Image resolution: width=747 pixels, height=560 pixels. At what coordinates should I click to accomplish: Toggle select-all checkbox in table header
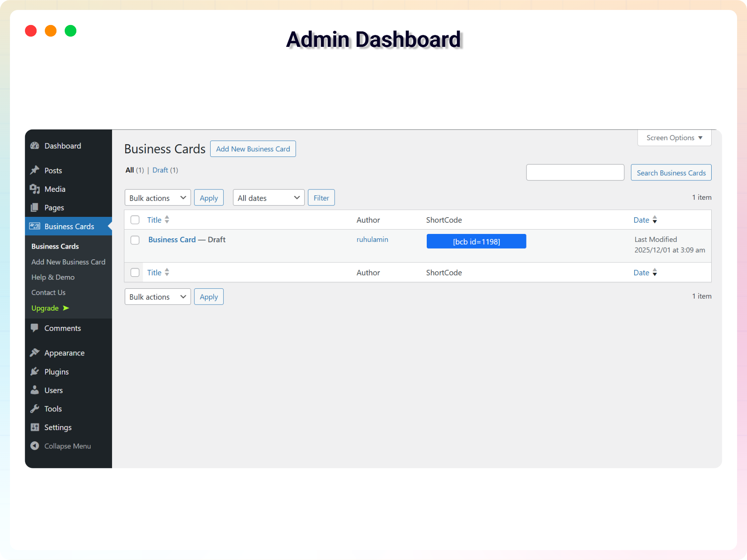[135, 220]
